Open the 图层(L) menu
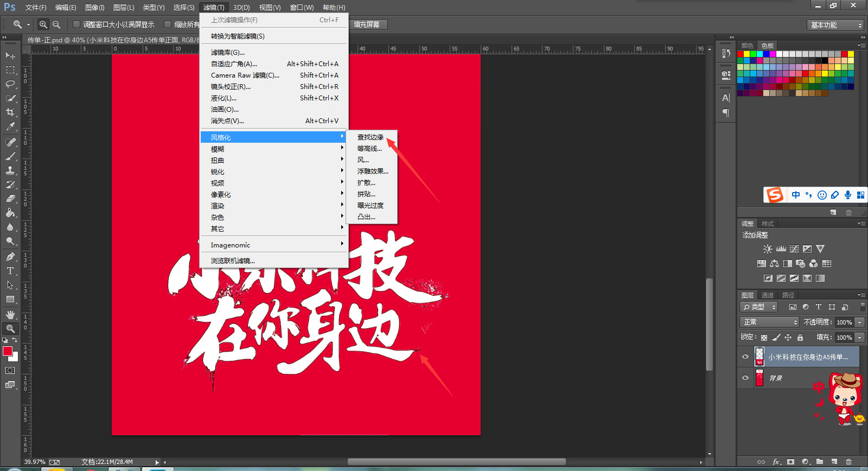 click(124, 8)
